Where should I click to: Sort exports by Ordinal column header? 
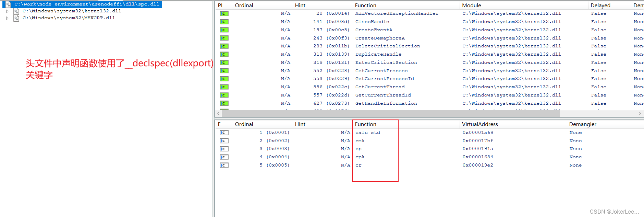click(x=262, y=124)
